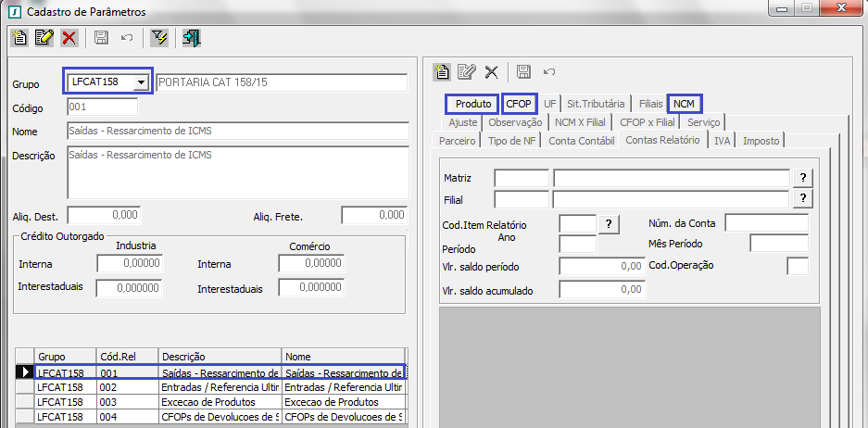Open the Tipo de NF tab
Image resolution: width=868 pixels, height=428 pixels.
[x=511, y=141]
